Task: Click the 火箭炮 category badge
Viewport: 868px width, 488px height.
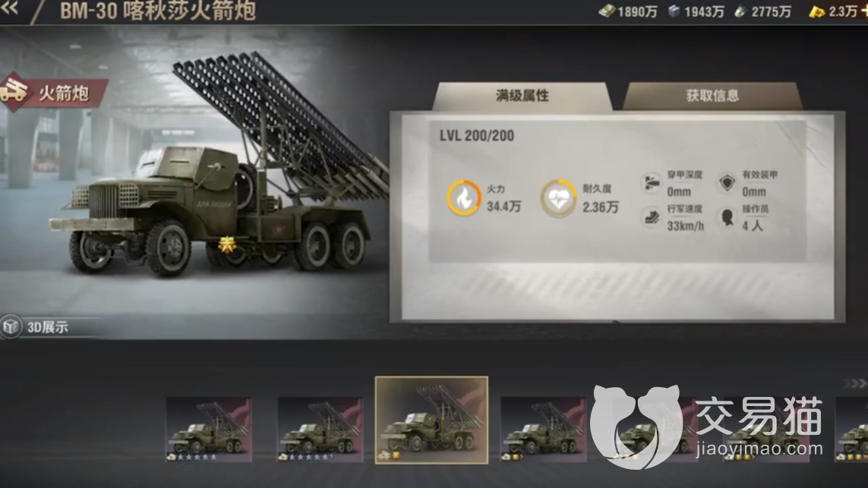Action: tap(52, 93)
